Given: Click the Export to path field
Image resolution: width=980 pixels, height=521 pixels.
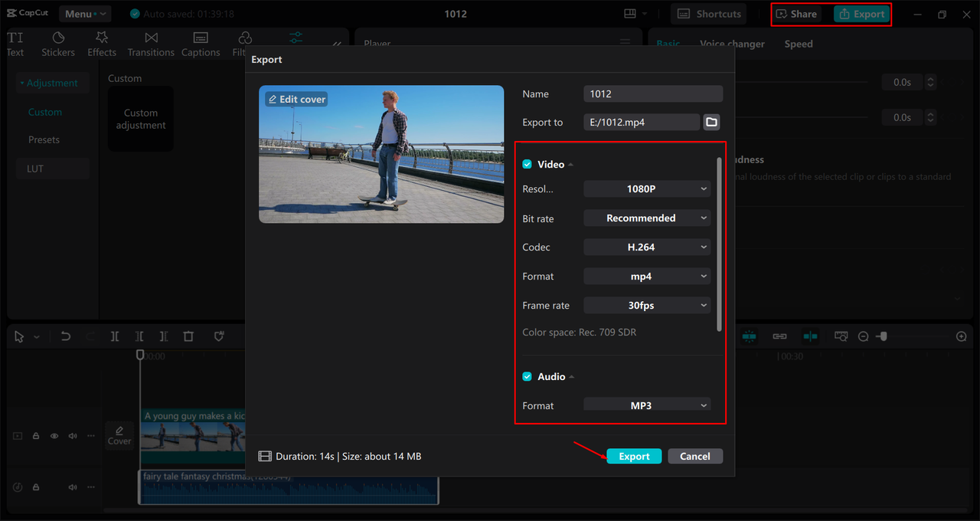Looking at the screenshot, I should 642,122.
